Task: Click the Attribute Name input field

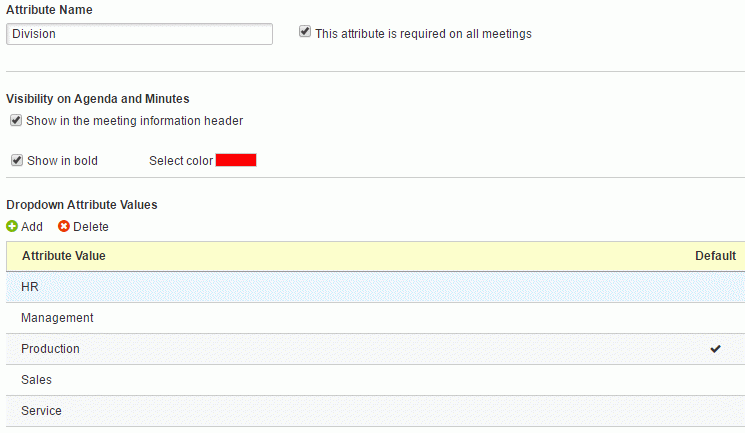Action: [139, 34]
